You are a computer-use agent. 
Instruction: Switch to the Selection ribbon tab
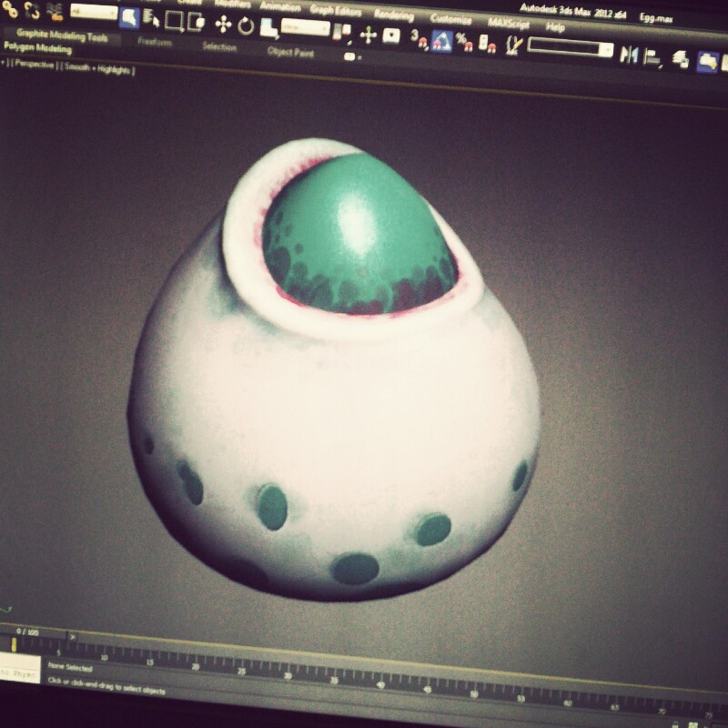point(219,46)
